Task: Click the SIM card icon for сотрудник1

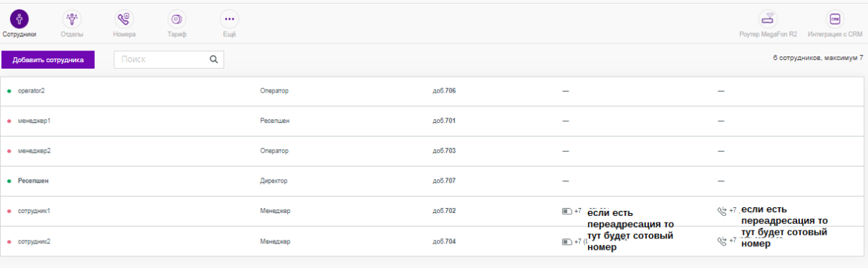Action: 567,211
